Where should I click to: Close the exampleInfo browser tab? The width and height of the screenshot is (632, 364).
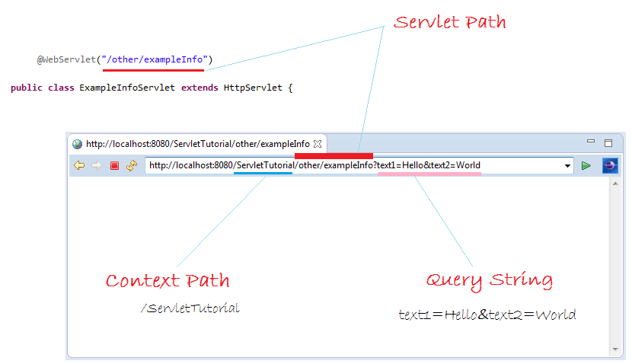318,144
